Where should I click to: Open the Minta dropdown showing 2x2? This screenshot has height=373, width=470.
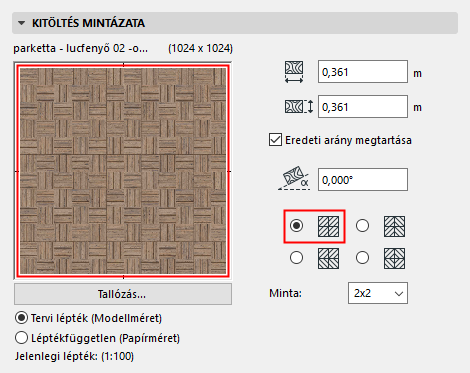click(378, 293)
